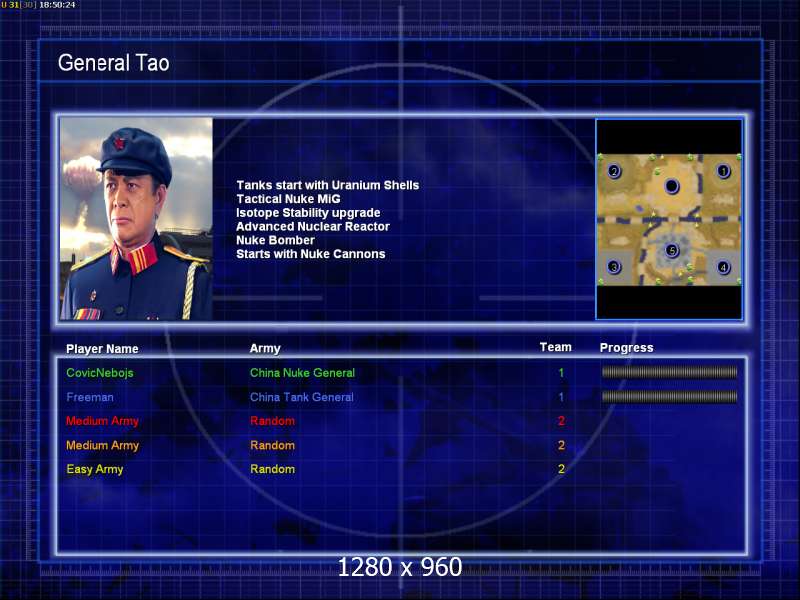
Task: Select the red 'Medium Army' player
Action: pos(103,421)
